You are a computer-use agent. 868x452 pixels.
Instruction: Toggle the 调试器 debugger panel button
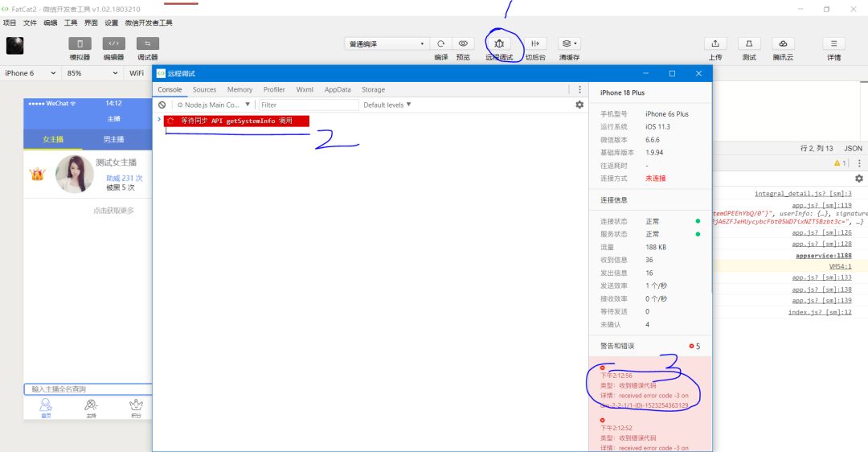click(x=147, y=43)
